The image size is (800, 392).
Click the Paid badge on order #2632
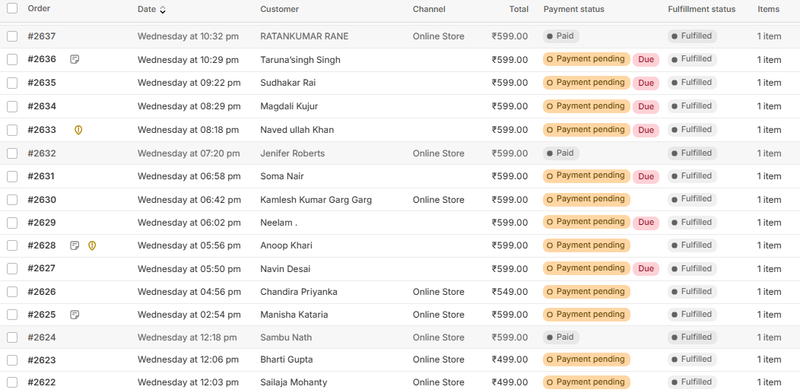561,153
